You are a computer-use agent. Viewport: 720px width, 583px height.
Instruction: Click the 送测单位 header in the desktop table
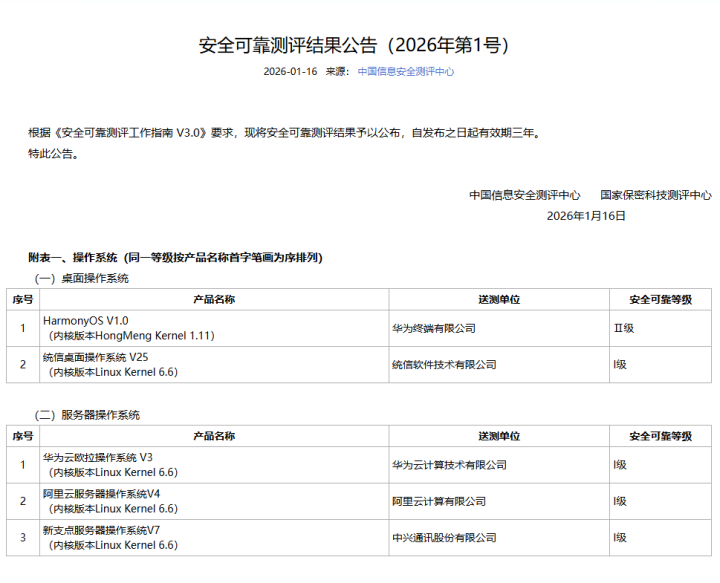(x=499, y=300)
